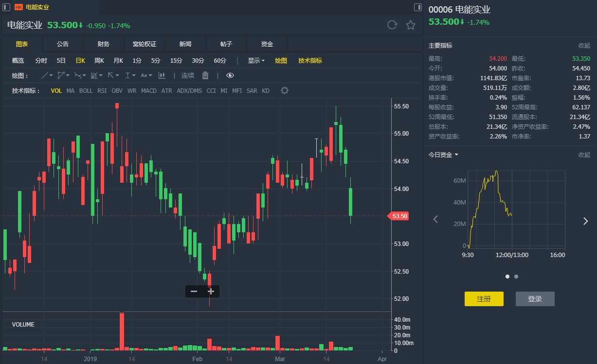Toggle the VOL indicator
Viewport: 597px width, 364px height.
[56, 91]
